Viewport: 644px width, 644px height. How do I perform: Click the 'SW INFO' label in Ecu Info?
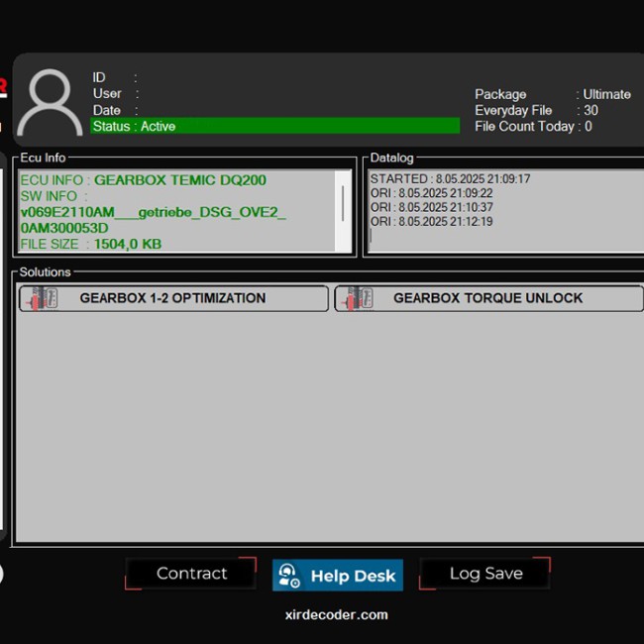(49, 196)
